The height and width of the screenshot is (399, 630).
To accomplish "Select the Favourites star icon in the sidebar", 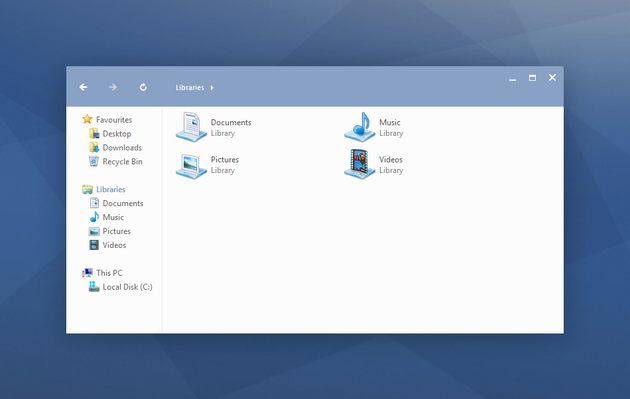I will 87,119.
